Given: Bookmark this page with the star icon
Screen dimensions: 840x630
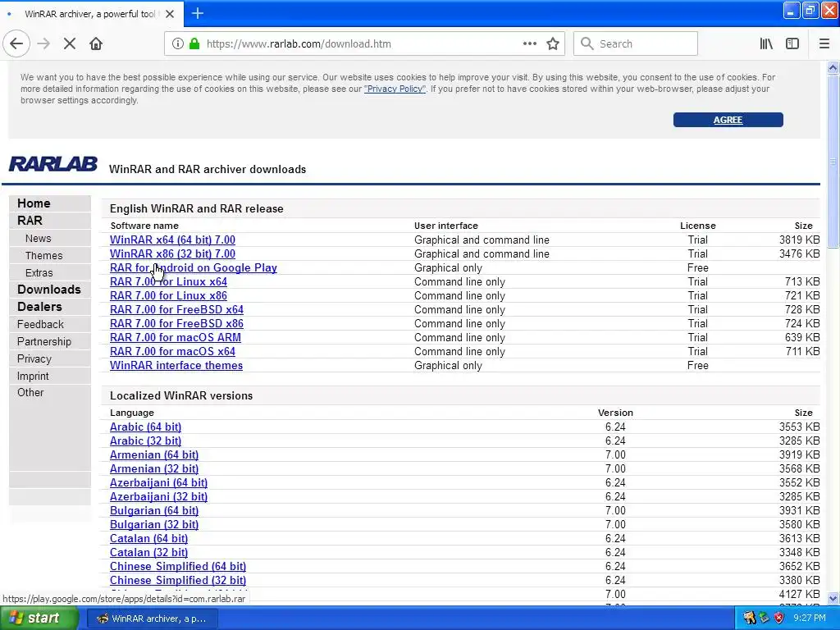Looking at the screenshot, I should 553,43.
